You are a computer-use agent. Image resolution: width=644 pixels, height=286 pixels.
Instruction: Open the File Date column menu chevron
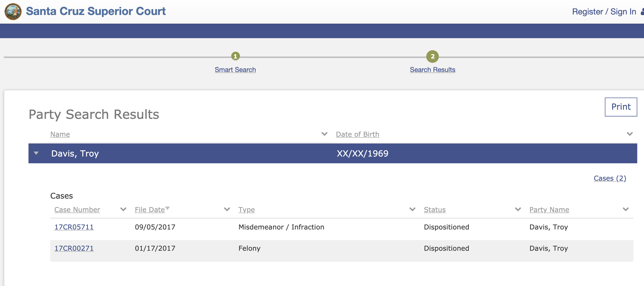pyautogui.click(x=227, y=209)
